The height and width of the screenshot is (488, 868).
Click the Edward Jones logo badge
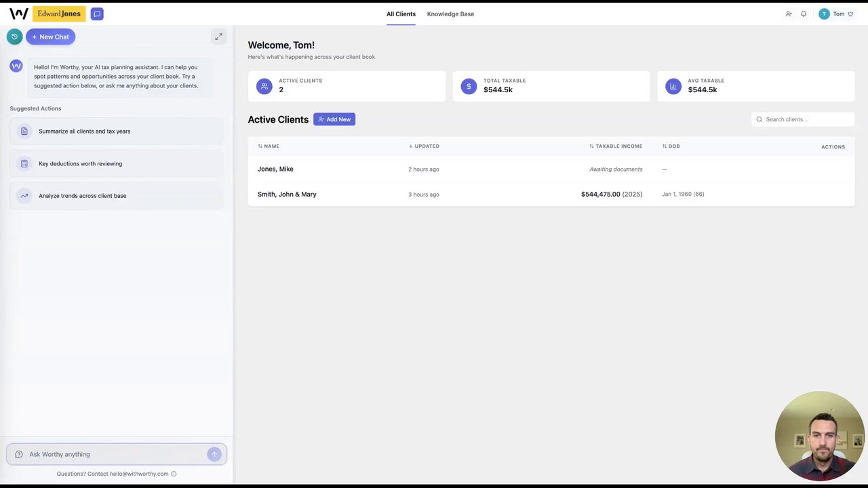click(x=59, y=14)
